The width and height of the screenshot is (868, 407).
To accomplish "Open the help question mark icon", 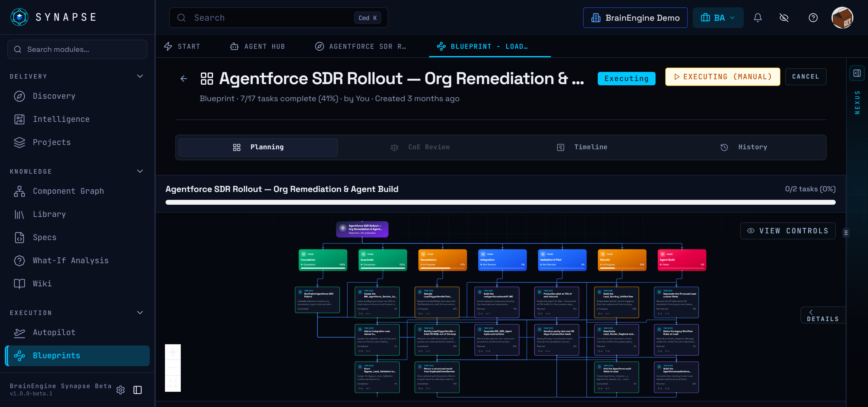I will click(813, 18).
